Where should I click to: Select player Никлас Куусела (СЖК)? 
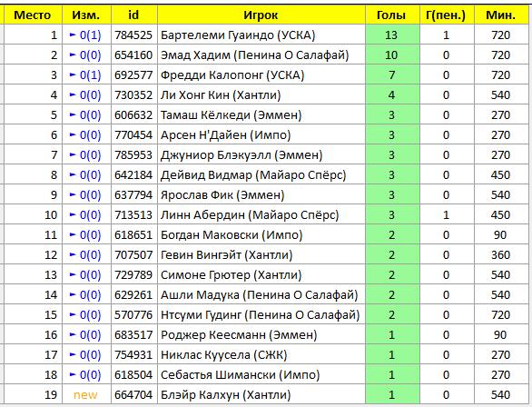click(224, 355)
